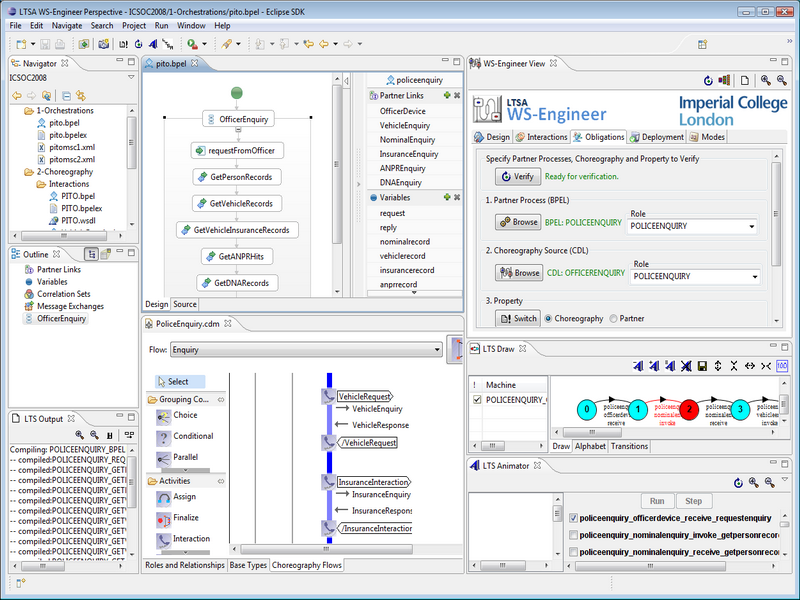This screenshot has height=600, width=800.
Task: Open the Navigator view menu arrow
Action: (131, 78)
